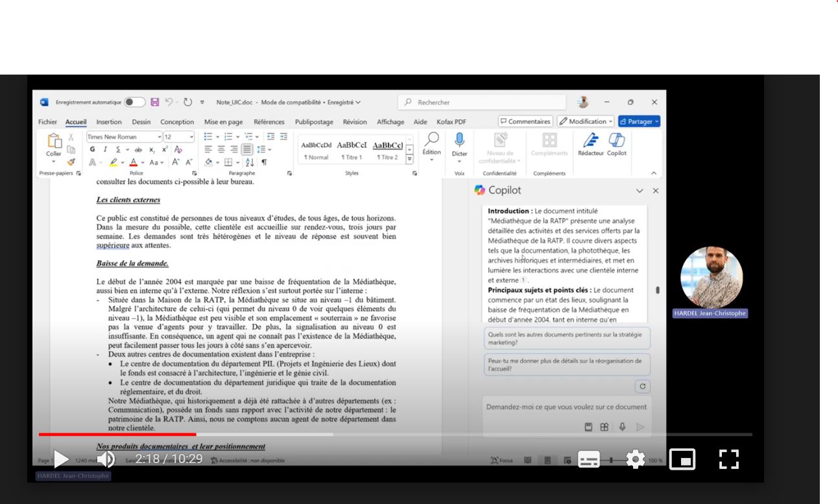Switch to the Insertion ribbon tab
Image resolution: width=838 pixels, height=504 pixels.
tap(109, 122)
